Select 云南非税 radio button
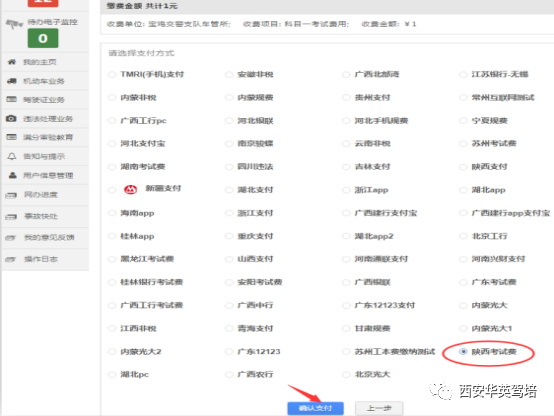The width and height of the screenshot is (554, 416). coord(346,144)
